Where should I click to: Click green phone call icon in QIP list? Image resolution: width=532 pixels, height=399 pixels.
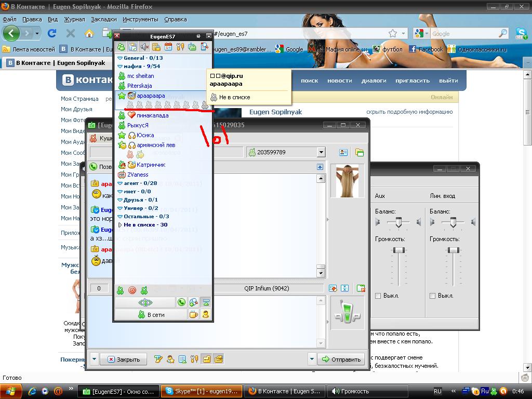tap(181, 302)
